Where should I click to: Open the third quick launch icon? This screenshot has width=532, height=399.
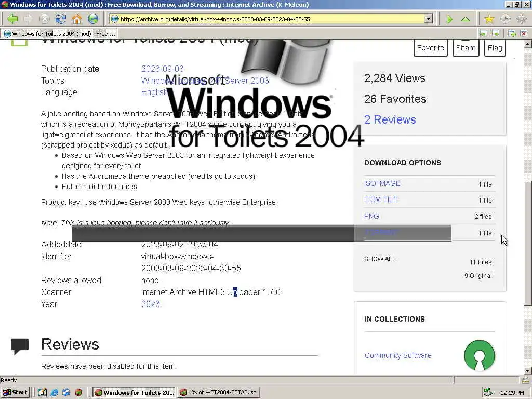tap(66, 393)
